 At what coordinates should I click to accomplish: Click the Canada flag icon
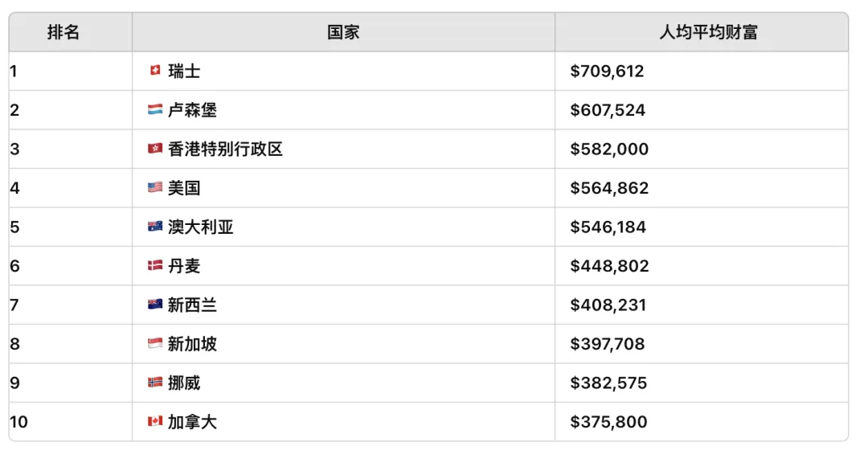(155, 422)
